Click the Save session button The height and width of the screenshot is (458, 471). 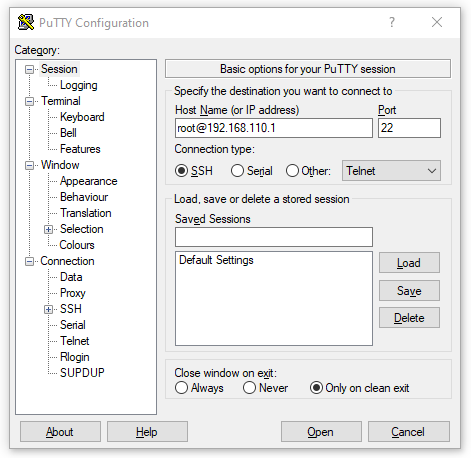pyautogui.click(x=409, y=291)
